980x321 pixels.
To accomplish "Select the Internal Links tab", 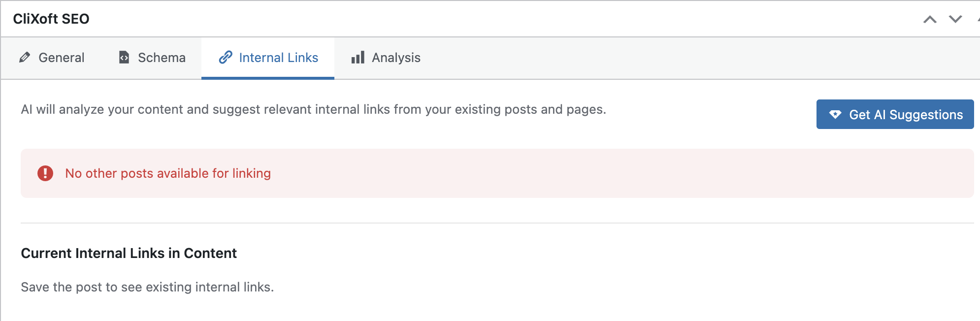I will [278, 58].
